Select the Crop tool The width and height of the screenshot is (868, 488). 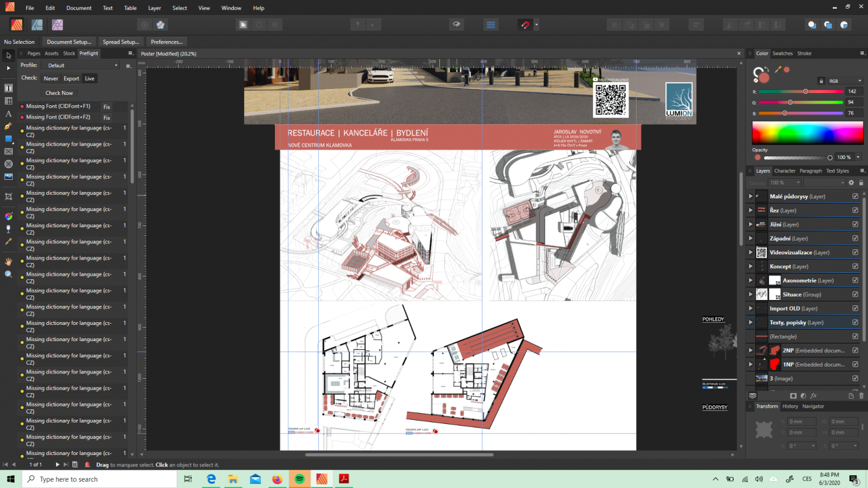pos(9,197)
